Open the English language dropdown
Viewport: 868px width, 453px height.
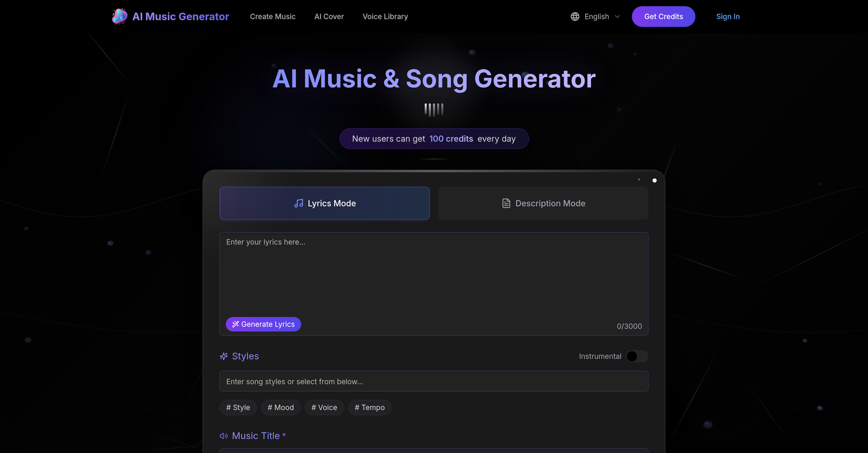pyautogui.click(x=596, y=16)
